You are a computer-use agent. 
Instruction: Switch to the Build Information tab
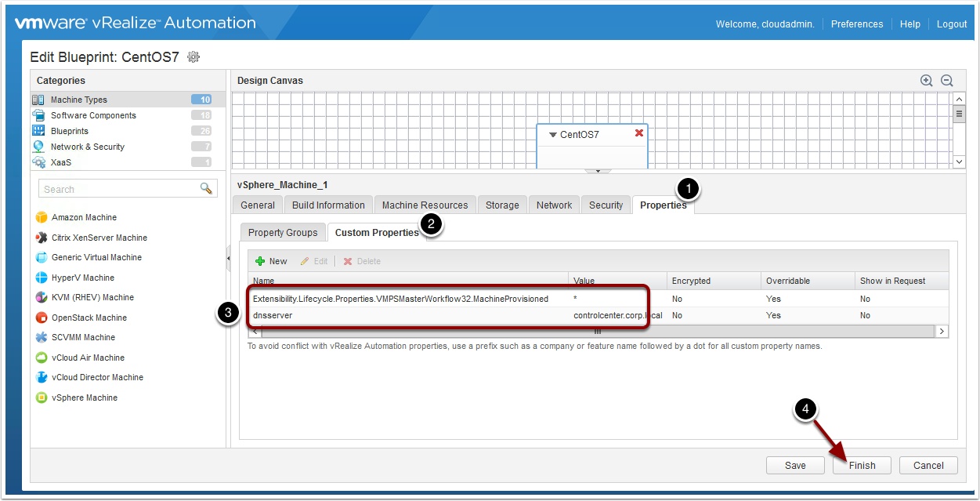tap(328, 205)
